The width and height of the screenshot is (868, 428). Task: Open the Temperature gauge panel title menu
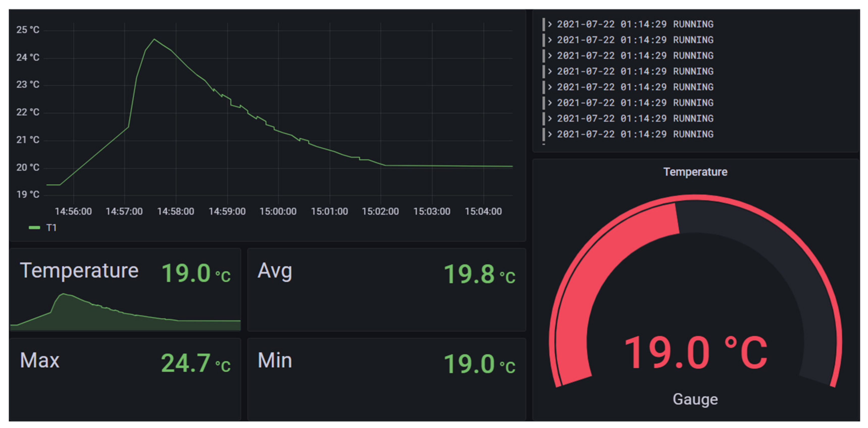pos(695,172)
